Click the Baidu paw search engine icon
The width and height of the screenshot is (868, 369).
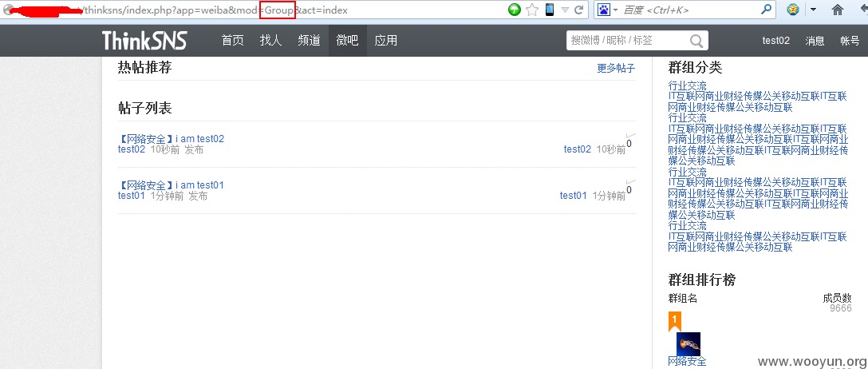pos(605,10)
